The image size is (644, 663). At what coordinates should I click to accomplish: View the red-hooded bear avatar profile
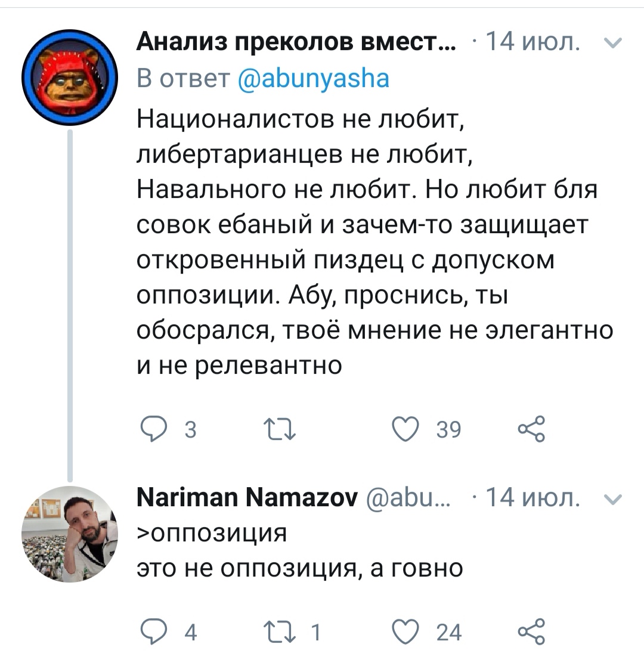pyautogui.click(x=70, y=78)
